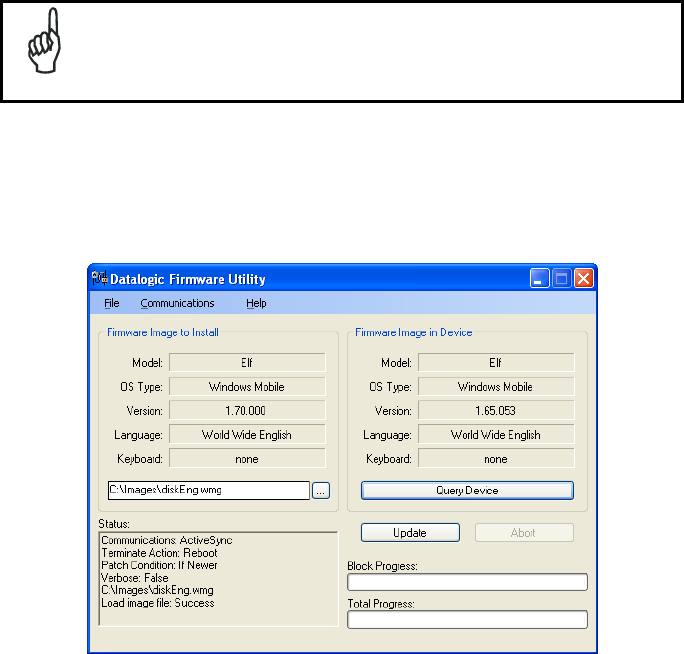This screenshot has height=654, width=684.
Task: Click 'Load image file: Success' status line
Action: tap(158, 603)
